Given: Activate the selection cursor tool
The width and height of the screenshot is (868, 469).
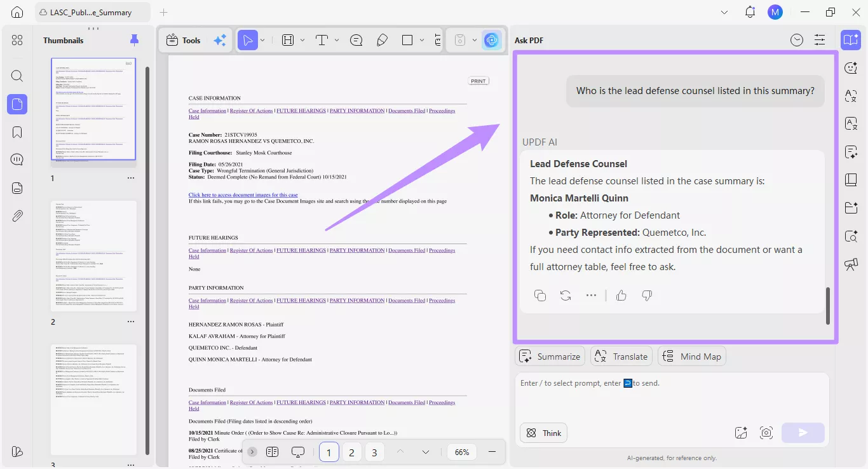Looking at the screenshot, I should coord(248,40).
